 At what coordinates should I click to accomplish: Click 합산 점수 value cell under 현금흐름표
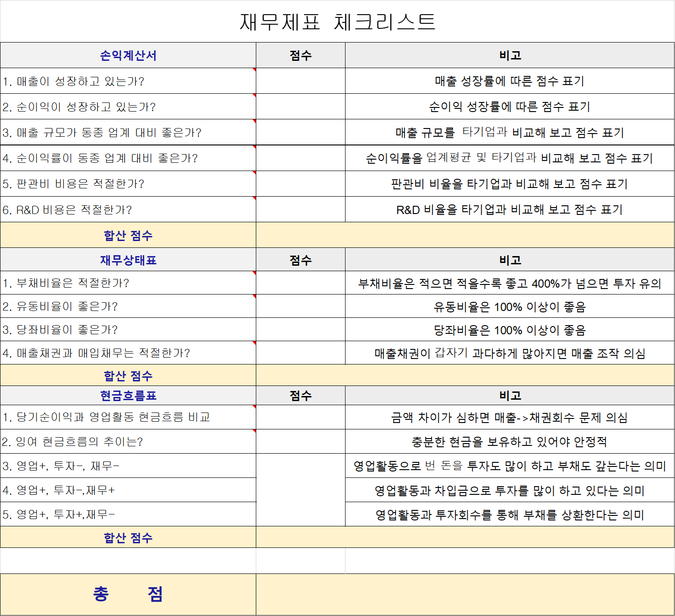465,537
